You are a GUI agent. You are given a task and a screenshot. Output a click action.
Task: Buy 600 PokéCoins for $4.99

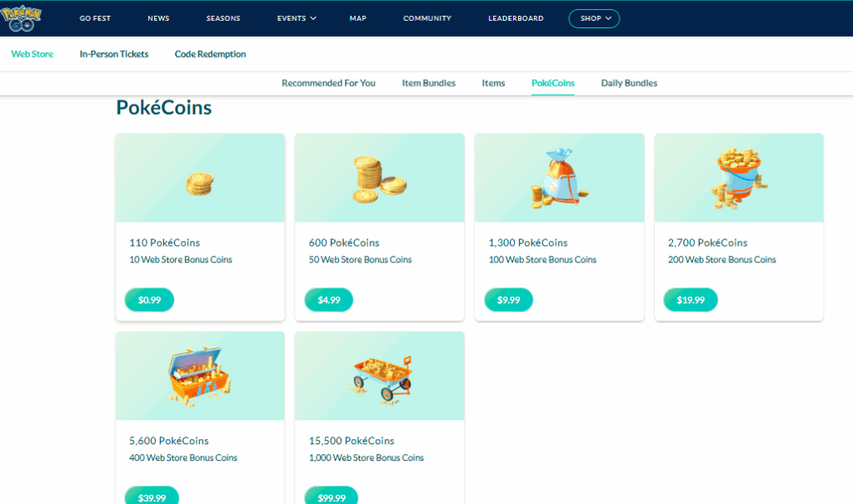point(328,300)
